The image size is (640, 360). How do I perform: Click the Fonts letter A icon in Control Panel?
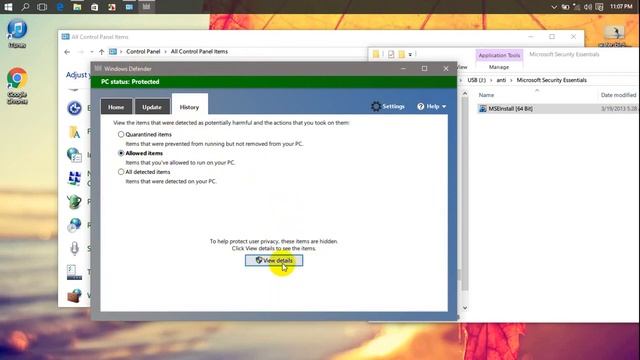coord(74,132)
